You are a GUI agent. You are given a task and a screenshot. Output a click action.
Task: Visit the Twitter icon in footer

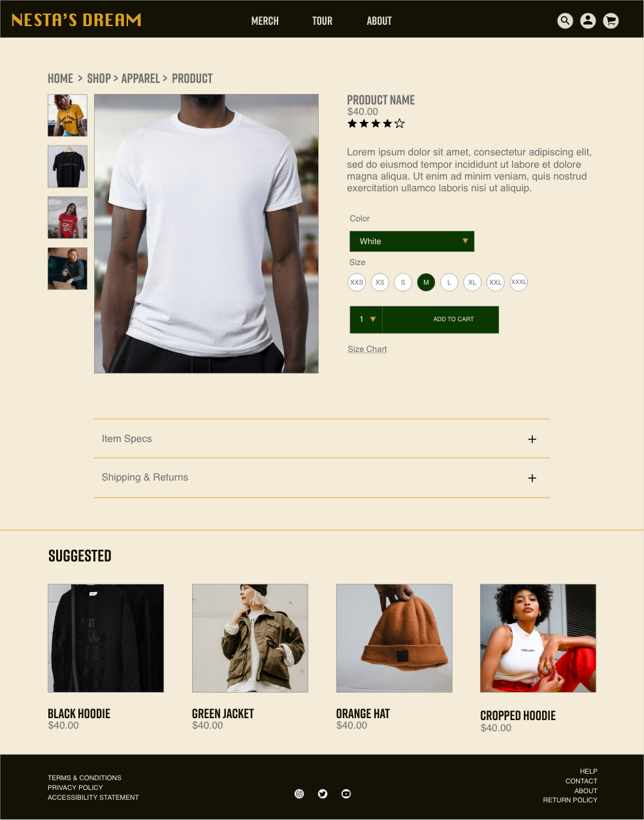click(323, 794)
